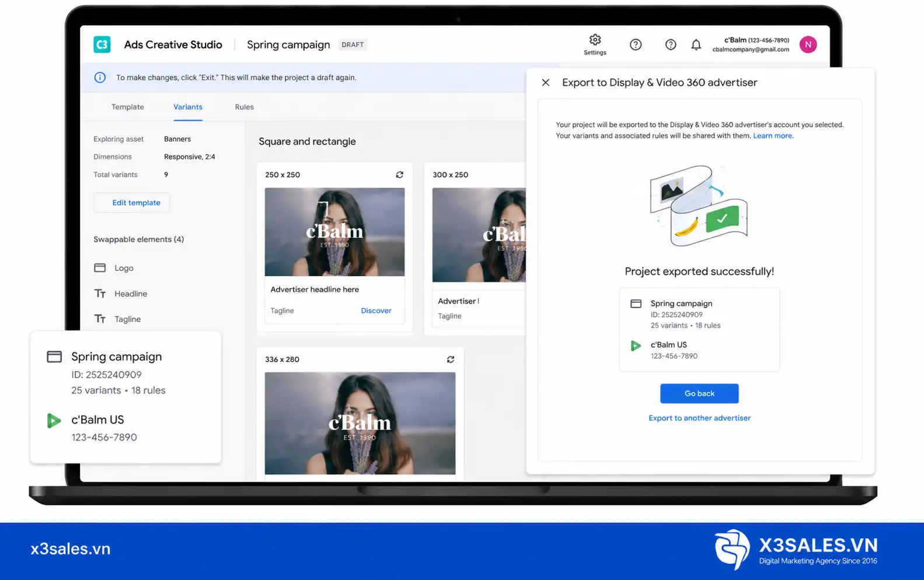Click Project exported successfully! message
Screen dimensions: 924x580
tap(699, 271)
